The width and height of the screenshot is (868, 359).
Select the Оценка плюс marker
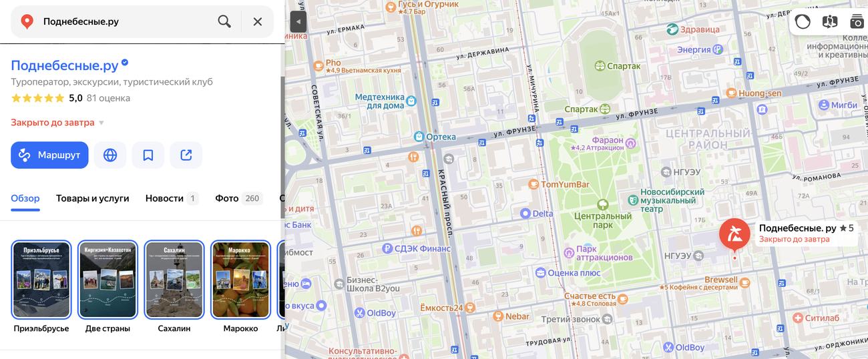click(x=540, y=272)
